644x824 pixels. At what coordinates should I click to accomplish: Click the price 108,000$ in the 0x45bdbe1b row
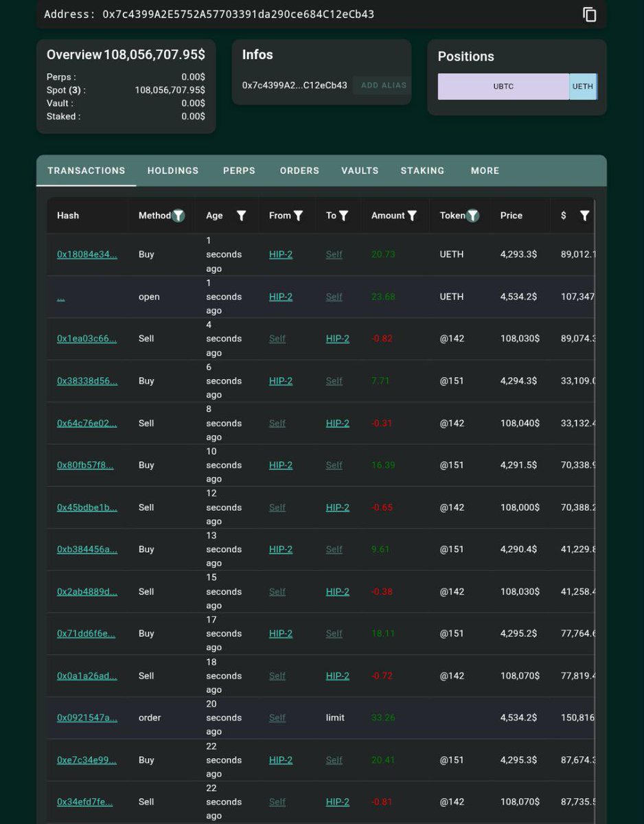coord(520,507)
